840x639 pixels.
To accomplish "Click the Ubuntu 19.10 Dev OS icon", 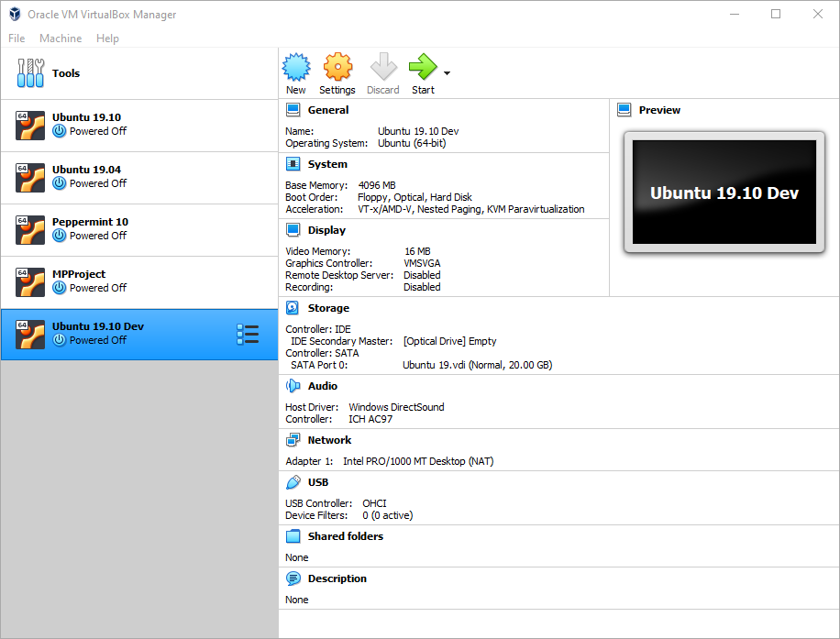I will 30,335.
